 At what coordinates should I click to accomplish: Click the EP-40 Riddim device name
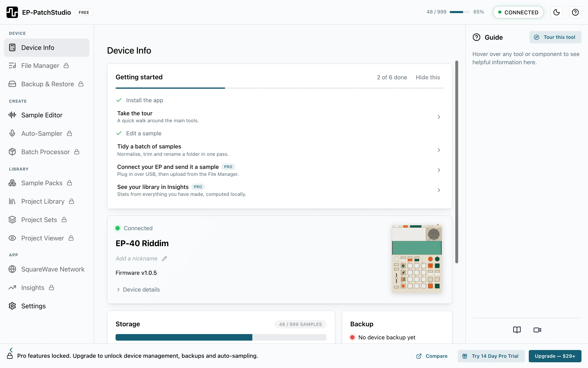142,243
